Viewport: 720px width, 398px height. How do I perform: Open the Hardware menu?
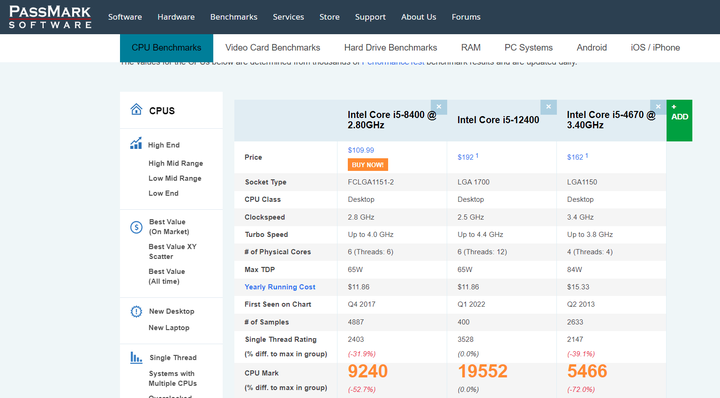tap(176, 17)
